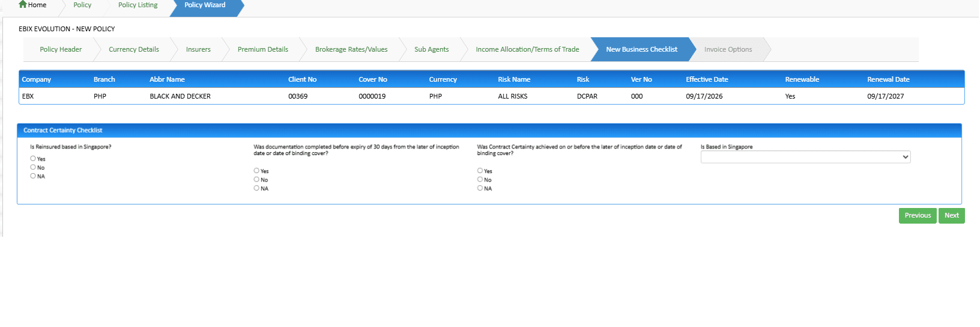The image size is (980, 327).
Task: Choose NA for documentation completed question
Action: point(256,188)
